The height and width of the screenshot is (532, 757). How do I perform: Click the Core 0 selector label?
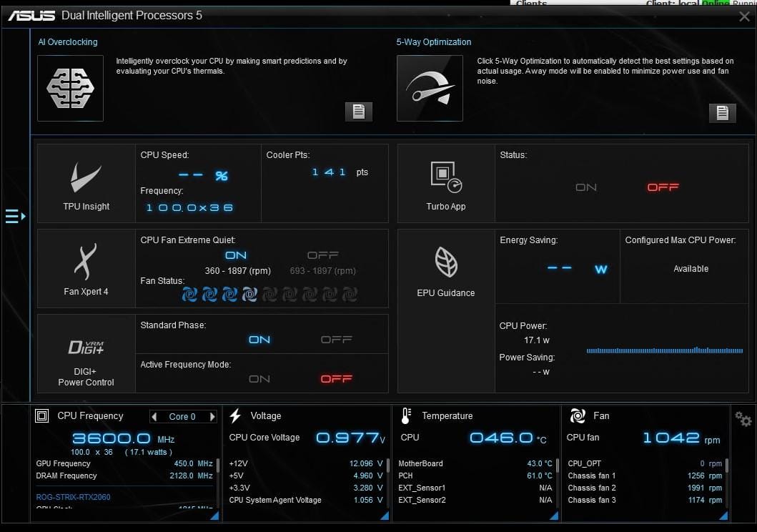coord(182,417)
